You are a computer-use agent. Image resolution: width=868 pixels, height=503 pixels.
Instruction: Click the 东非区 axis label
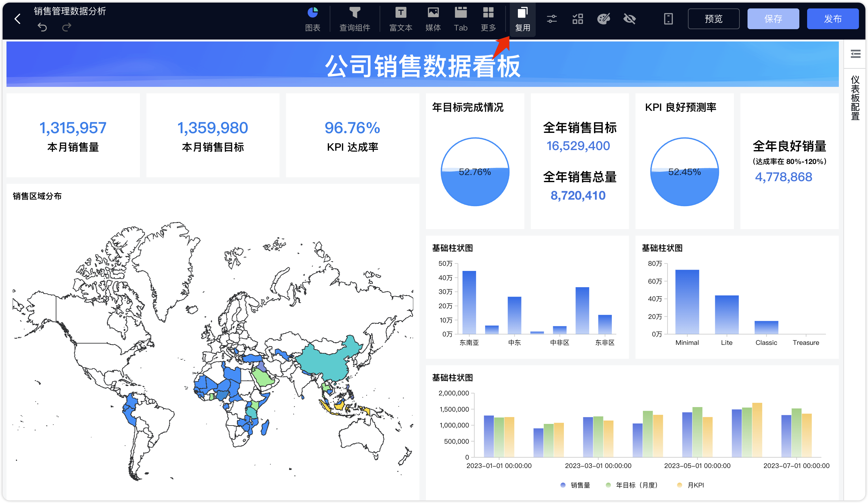point(604,342)
